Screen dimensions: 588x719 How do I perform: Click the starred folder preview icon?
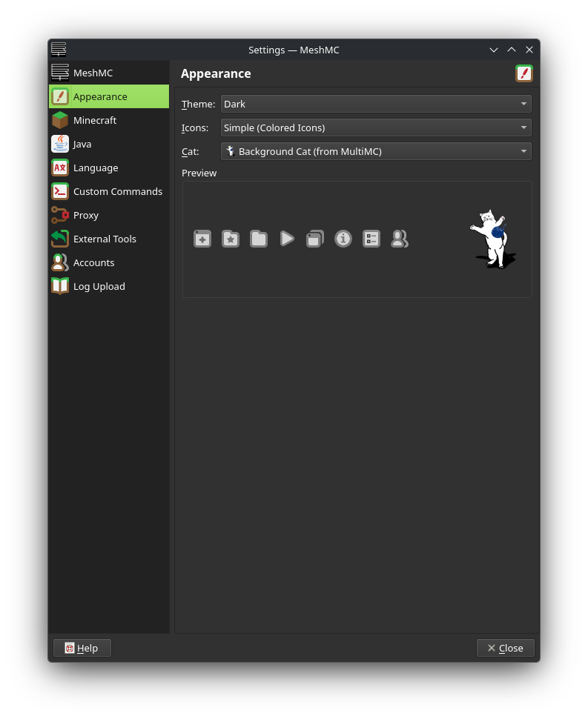[x=231, y=239]
